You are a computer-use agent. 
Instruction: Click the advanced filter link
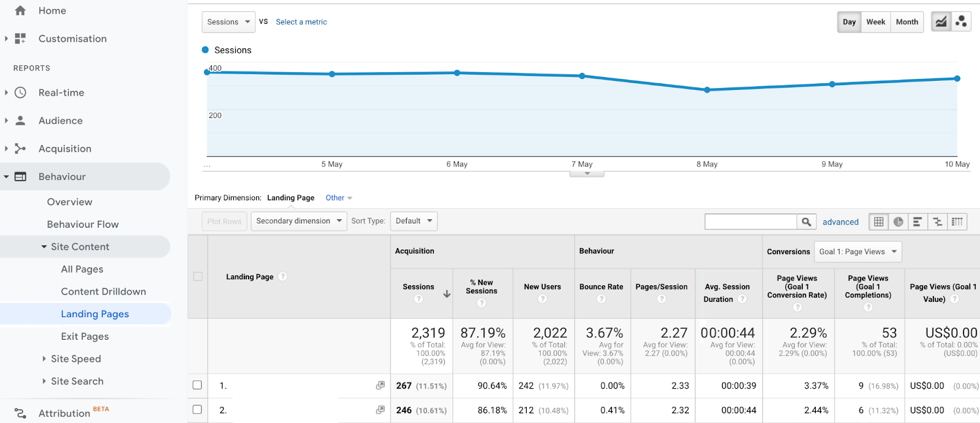[x=840, y=222]
